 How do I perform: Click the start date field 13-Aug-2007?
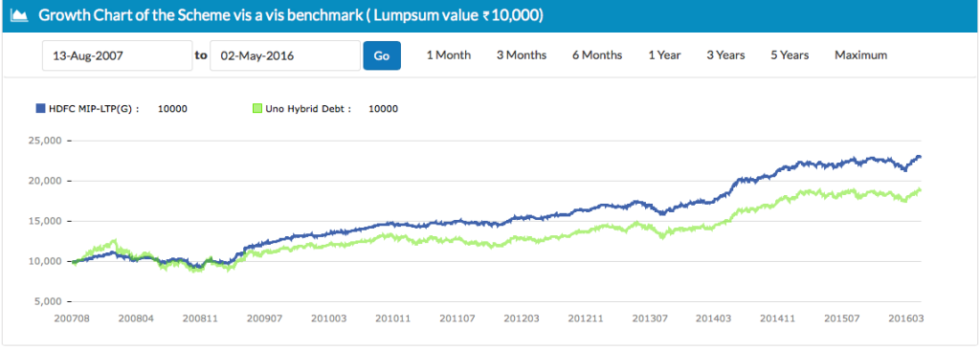click(118, 55)
